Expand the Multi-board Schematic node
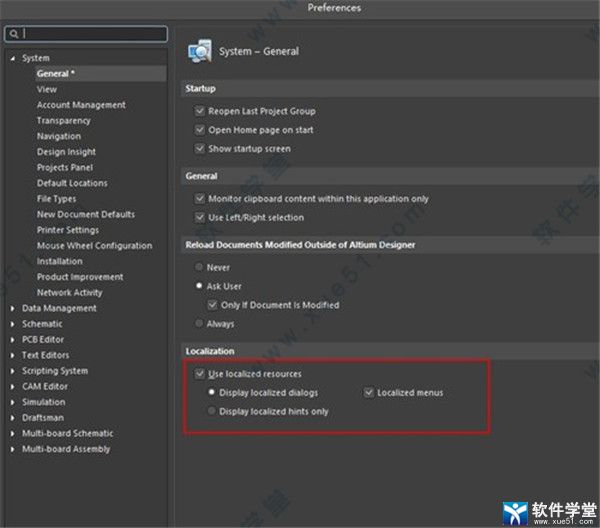This screenshot has width=600, height=528. (x=13, y=433)
